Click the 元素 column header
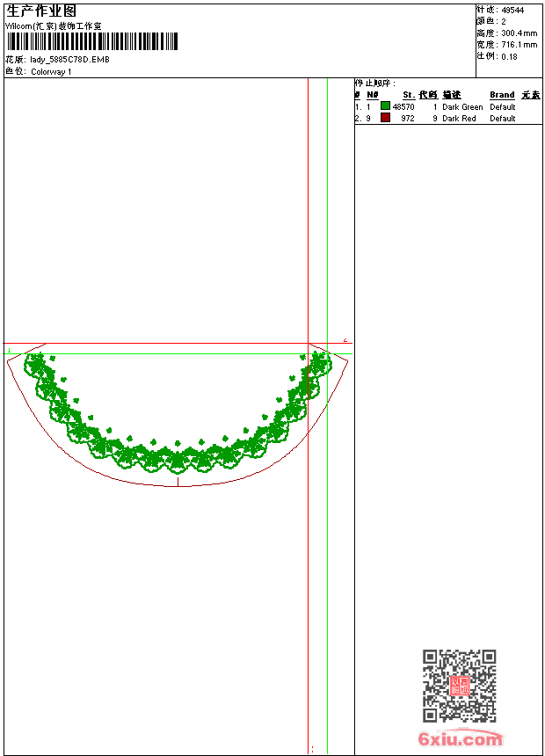Screen dimensions: 545x756 point(531,95)
